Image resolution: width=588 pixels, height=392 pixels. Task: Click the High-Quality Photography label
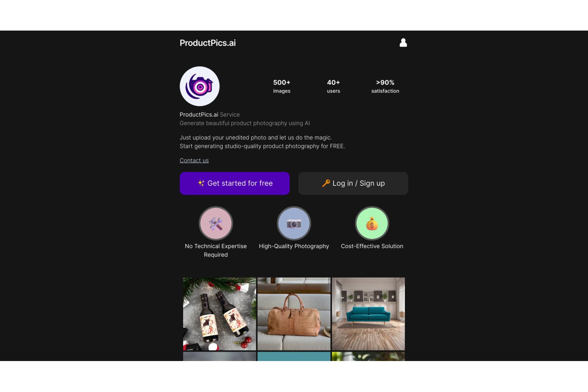tap(294, 246)
